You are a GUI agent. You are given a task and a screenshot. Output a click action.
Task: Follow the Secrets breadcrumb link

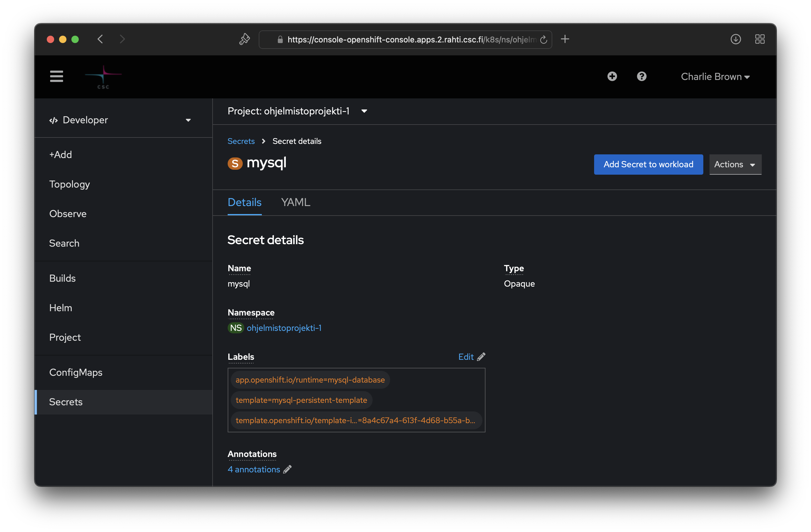pyautogui.click(x=241, y=141)
